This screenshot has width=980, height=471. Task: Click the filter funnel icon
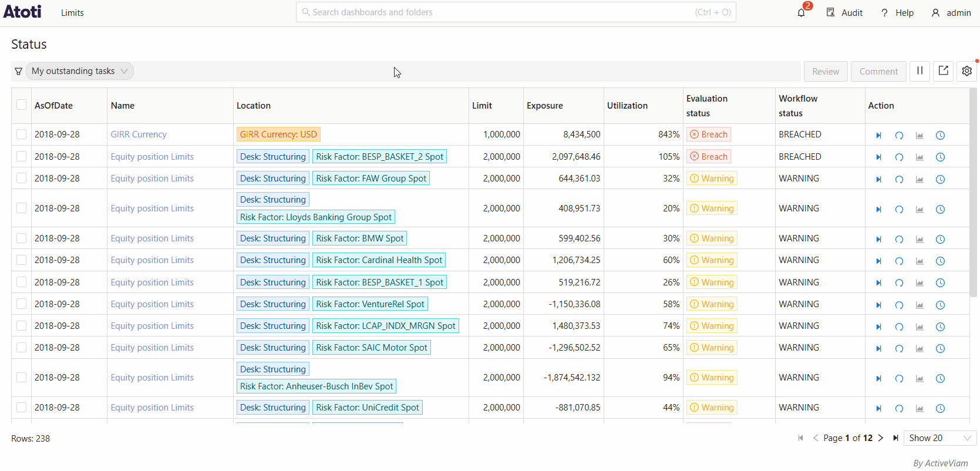point(18,71)
